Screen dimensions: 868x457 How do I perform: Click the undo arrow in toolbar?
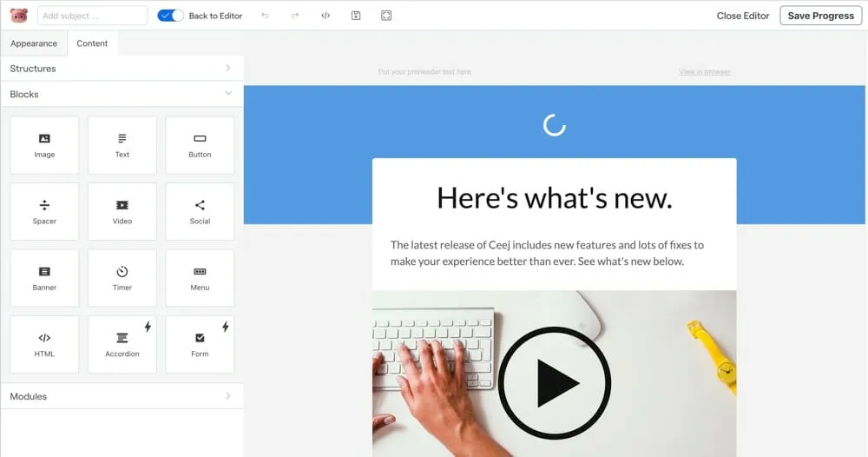[x=265, y=16]
